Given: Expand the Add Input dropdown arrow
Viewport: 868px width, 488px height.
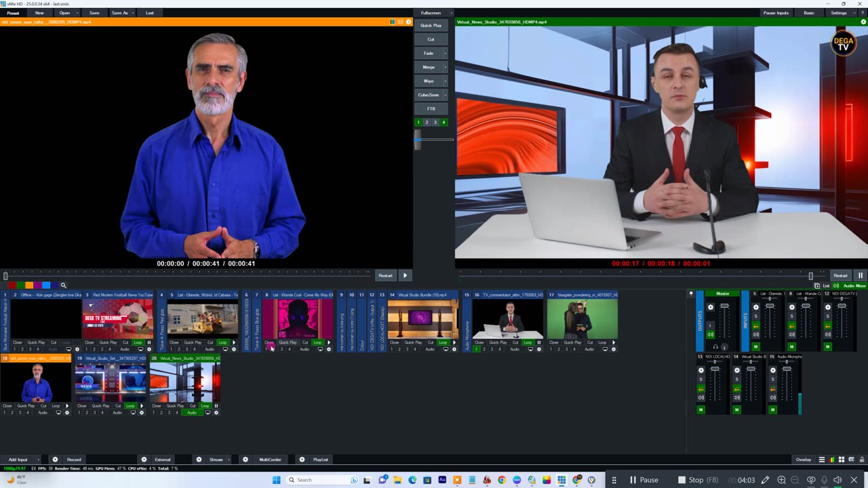Looking at the screenshot, I should [39, 460].
